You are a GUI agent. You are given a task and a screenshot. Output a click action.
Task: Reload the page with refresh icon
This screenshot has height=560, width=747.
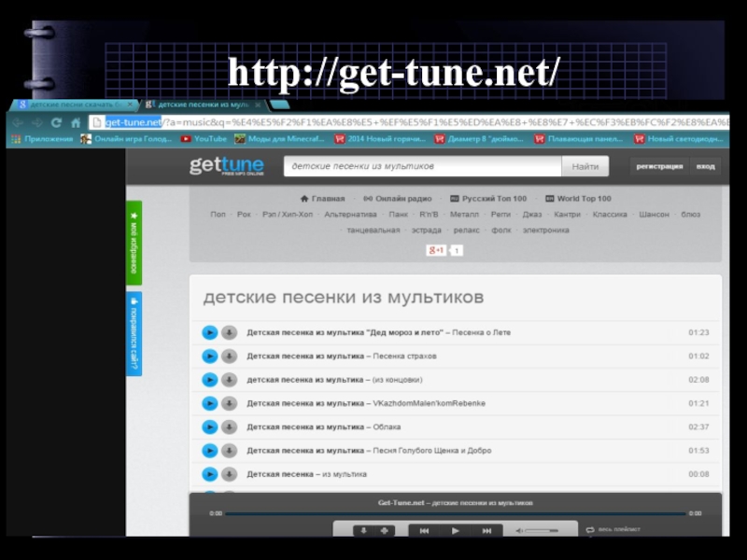[56, 123]
